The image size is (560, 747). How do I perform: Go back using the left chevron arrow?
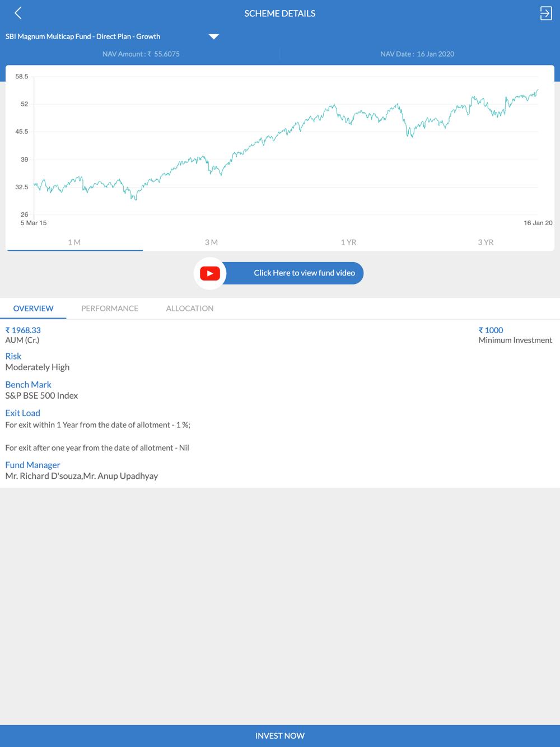pos(18,13)
